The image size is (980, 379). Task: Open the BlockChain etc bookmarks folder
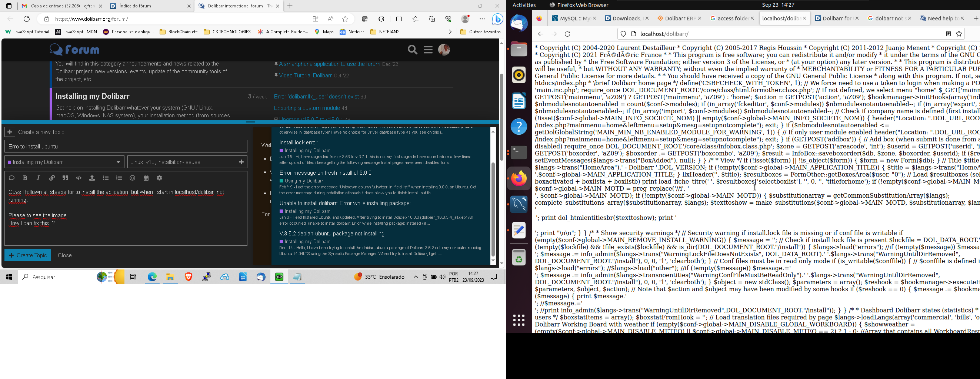179,32
